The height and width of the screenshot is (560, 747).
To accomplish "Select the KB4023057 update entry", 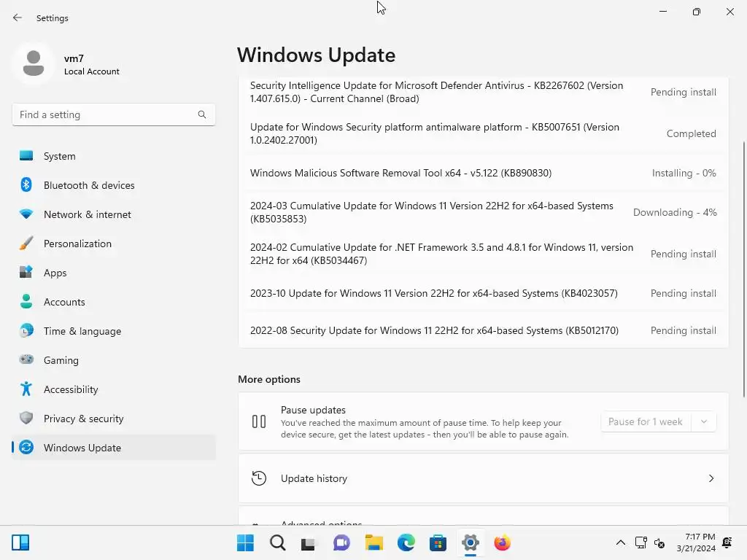I will coord(483,293).
